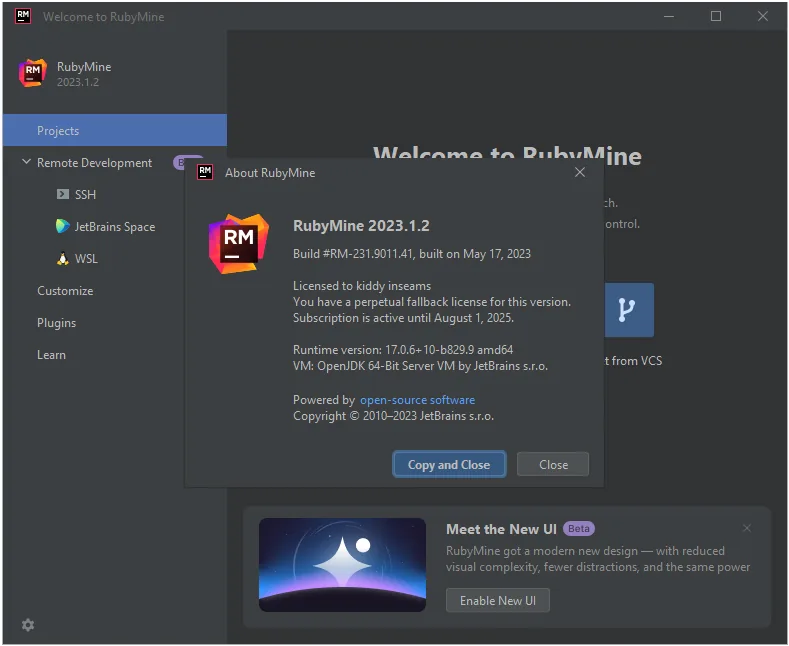Click the Beta badge beside Meet the New UI
The image size is (789, 646).
(579, 529)
